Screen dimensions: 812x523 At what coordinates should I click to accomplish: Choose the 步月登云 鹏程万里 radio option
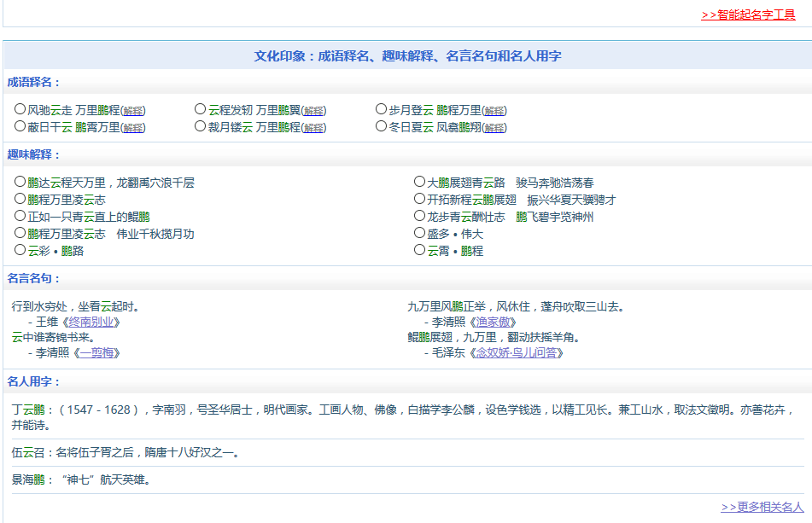pos(382,109)
